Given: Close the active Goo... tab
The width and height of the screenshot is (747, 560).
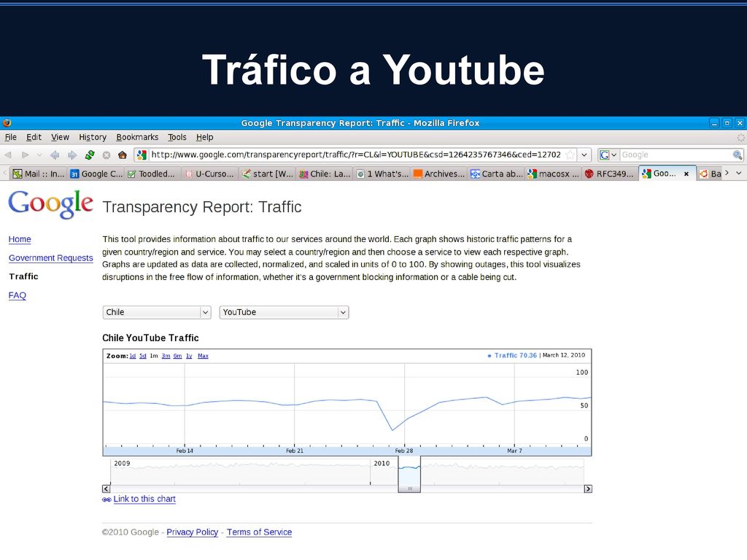Looking at the screenshot, I should pyautogui.click(x=686, y=174).
